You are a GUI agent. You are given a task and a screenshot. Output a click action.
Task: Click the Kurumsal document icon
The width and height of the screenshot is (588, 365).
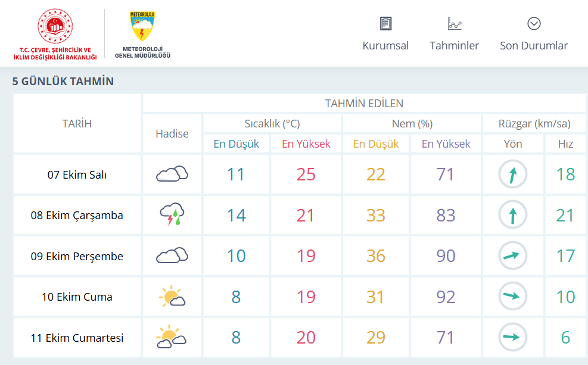click(x=385, y=24)
